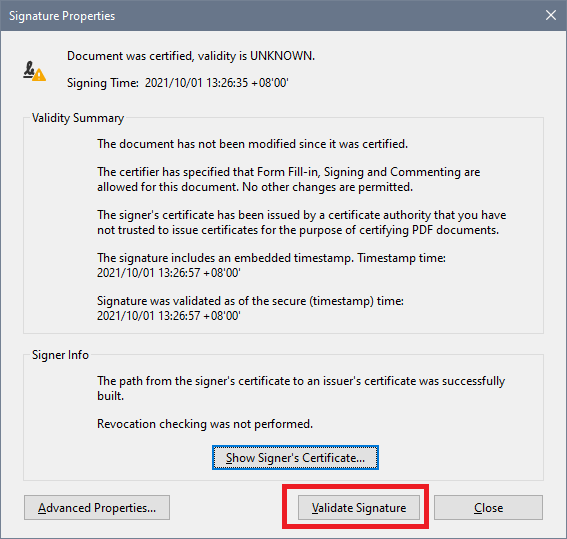The width and height of the screenshot is (567, 539).
Task: Click the document has not been modified line
Action: [252, 144]
